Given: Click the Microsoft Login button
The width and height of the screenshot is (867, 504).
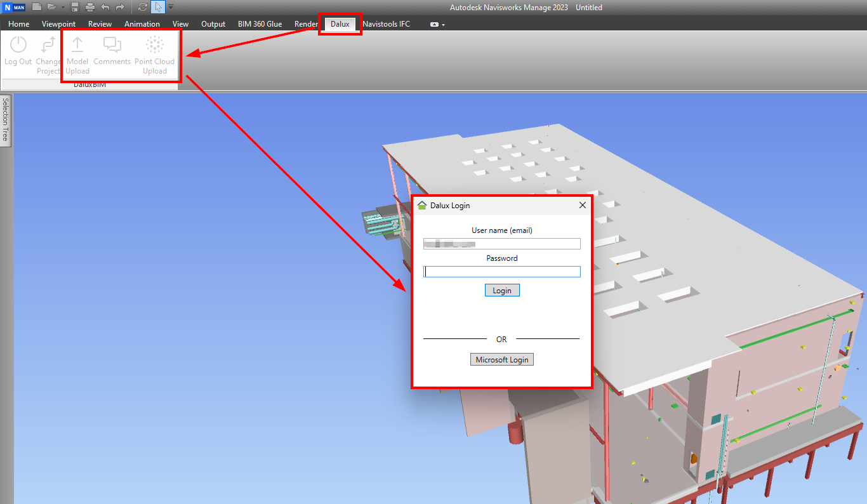Looking at the screenshot, I should click(501, 360).
